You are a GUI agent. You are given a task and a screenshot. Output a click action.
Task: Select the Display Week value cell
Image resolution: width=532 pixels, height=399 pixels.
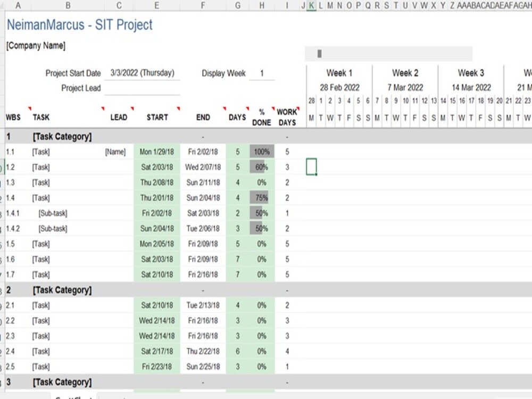point(262,73)
